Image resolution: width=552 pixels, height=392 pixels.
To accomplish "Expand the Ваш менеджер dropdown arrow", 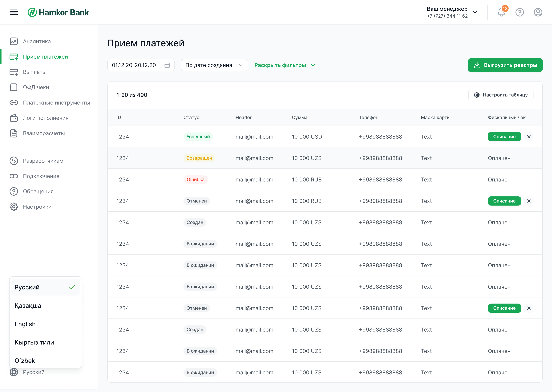I will (475, 12).
